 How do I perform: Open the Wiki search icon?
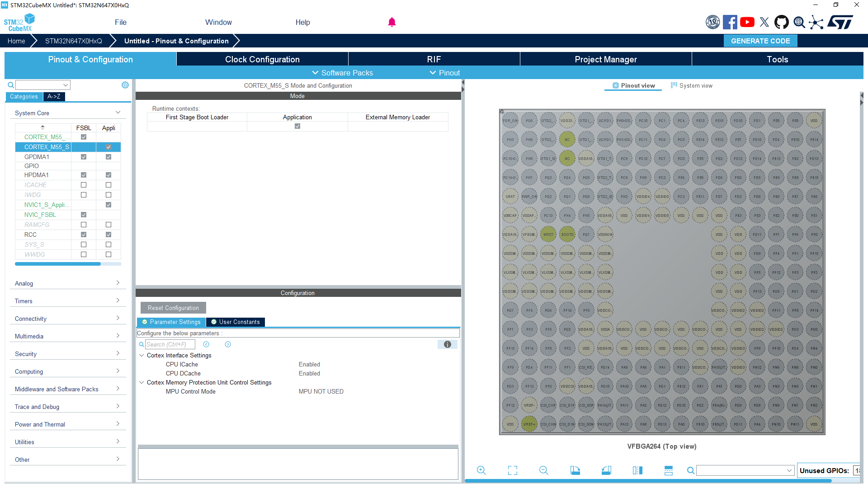(799, 22)
